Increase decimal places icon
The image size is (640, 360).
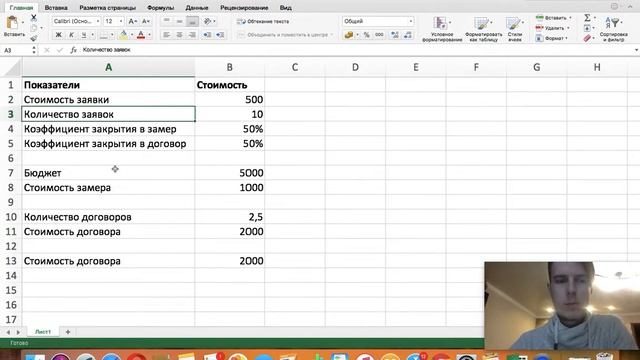(395, 35)
